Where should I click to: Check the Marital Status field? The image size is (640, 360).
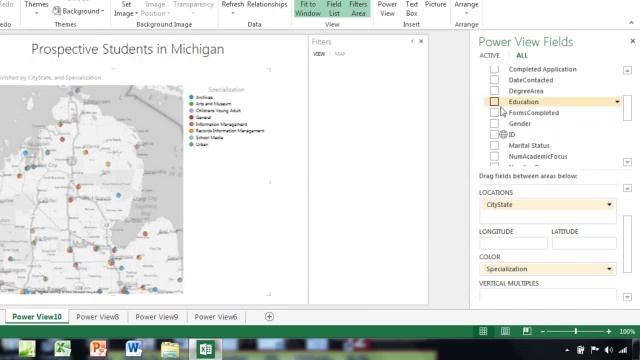pyautogui.click(x=494, y=145)
